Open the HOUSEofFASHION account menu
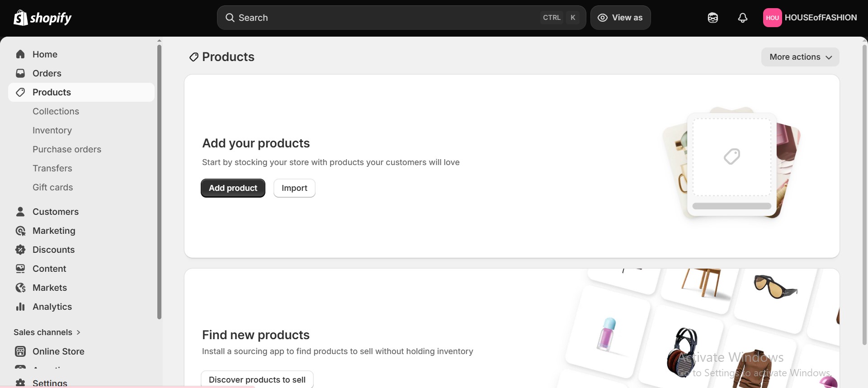The height and width of the screenshot is (388, 868). (x=810, y=18)
